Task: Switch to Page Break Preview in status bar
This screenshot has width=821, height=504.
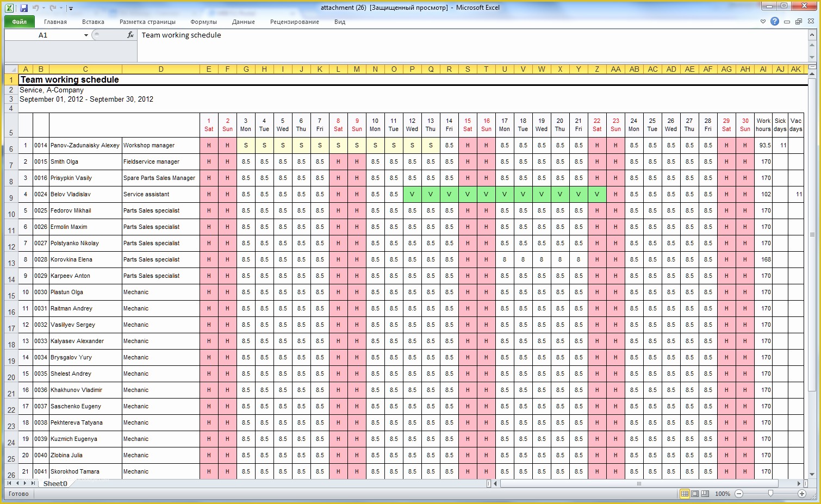Action: [705, 494]
